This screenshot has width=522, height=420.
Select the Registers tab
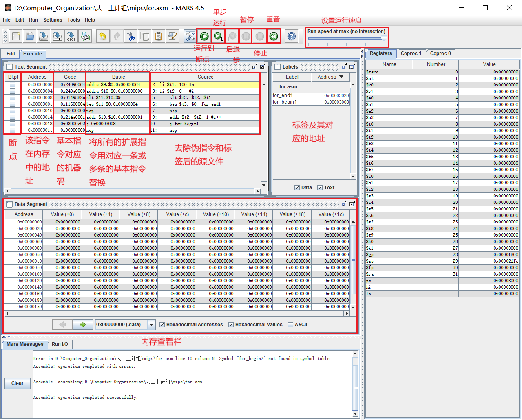pos(381,53)
